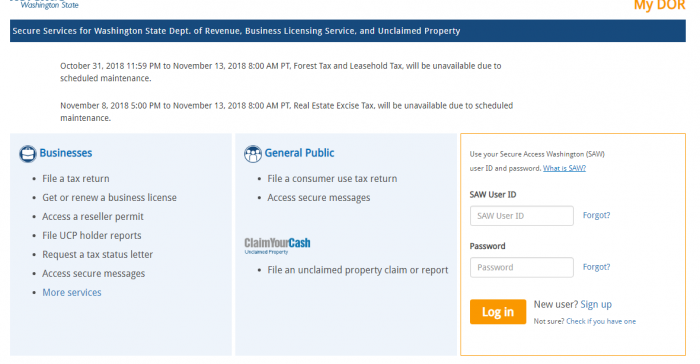Focus the Password input field
This screenshot has height=364, width=700.
click(x=521, y=267)
